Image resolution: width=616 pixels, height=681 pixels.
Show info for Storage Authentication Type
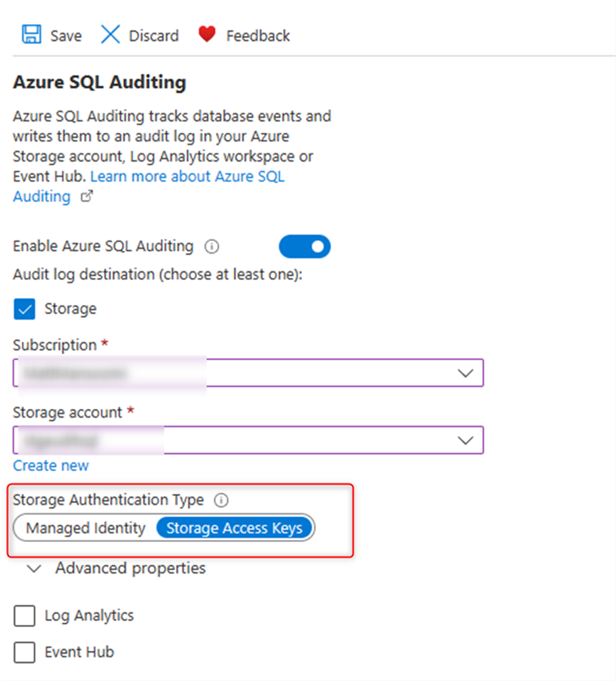coord(221,500)
